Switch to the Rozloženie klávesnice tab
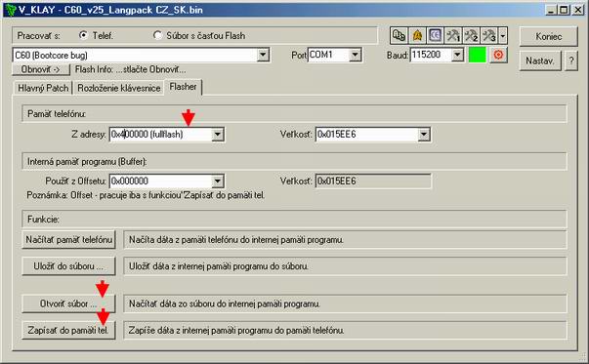 (x=119, y=88)
